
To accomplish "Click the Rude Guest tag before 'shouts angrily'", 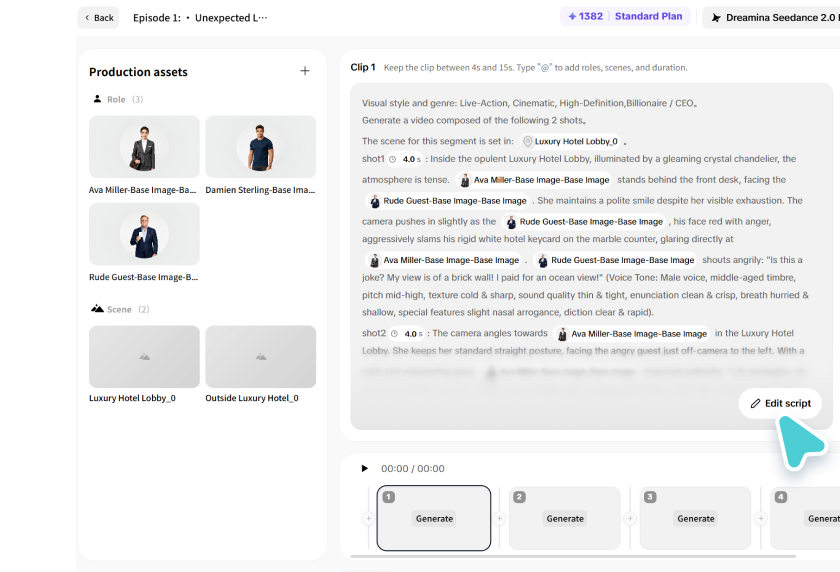I will [x=615, y=260].
